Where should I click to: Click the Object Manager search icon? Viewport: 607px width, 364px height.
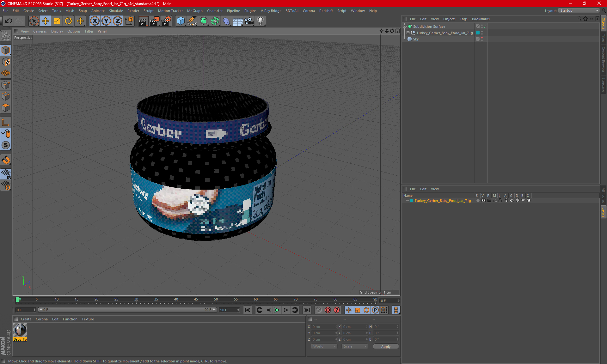pyautogui.click(x=579, y=19)
